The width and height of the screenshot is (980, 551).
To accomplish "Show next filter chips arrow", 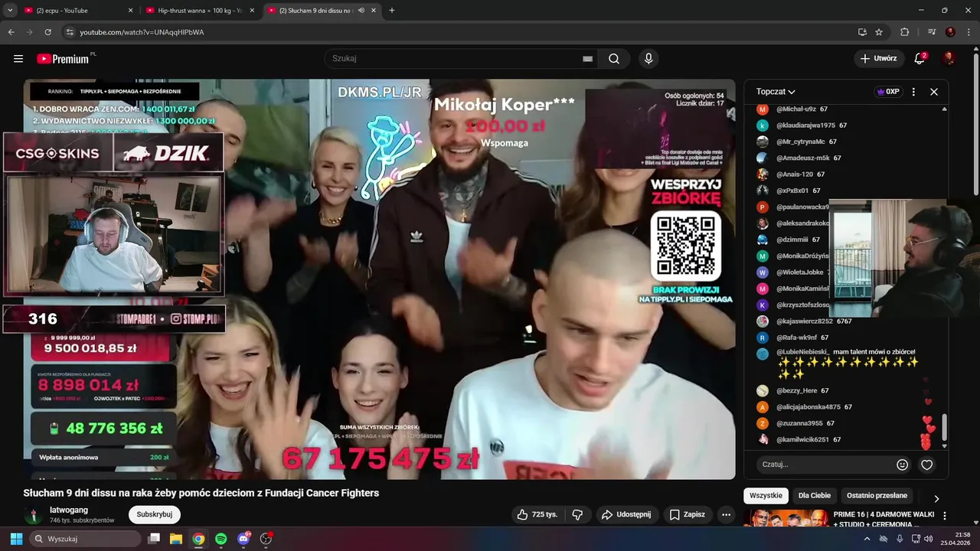I will (936, 498).
